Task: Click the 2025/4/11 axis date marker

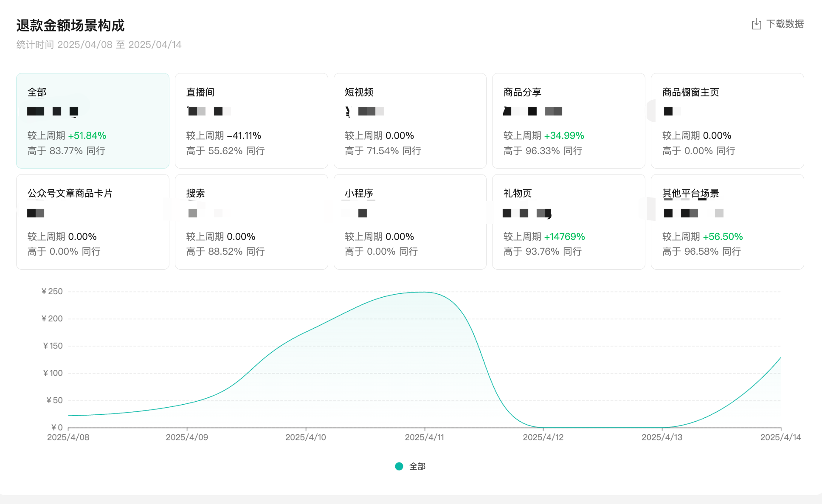Action: click(x=424, y=437)
